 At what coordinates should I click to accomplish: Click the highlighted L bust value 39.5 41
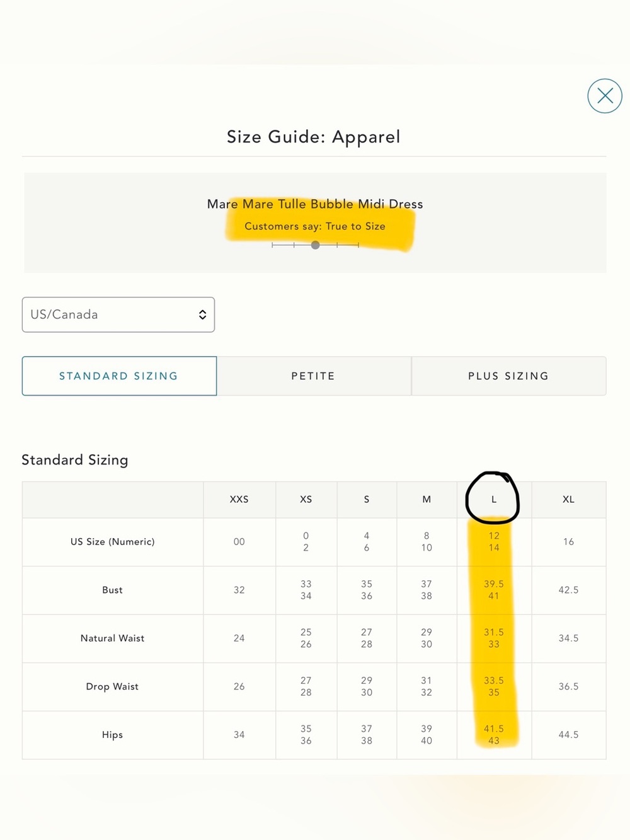[x=494, y=590]
